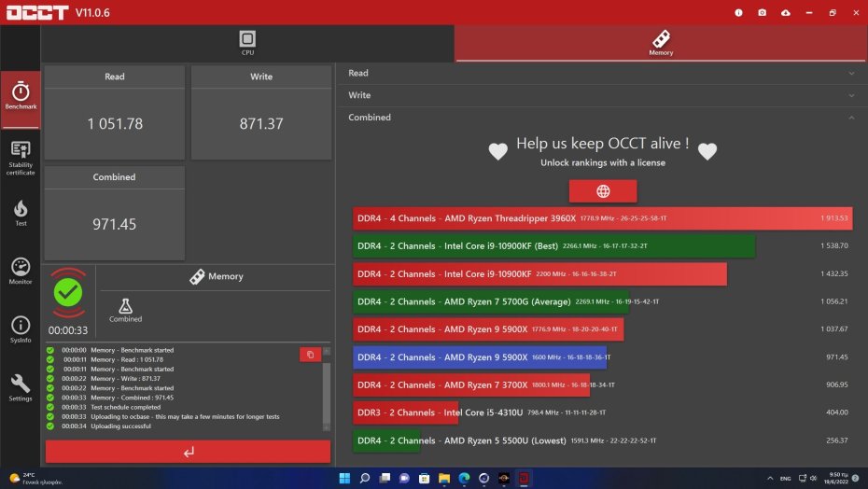Switch to the CPU benchmark tab
868x489 pixels.
click(x=247, y=43)
